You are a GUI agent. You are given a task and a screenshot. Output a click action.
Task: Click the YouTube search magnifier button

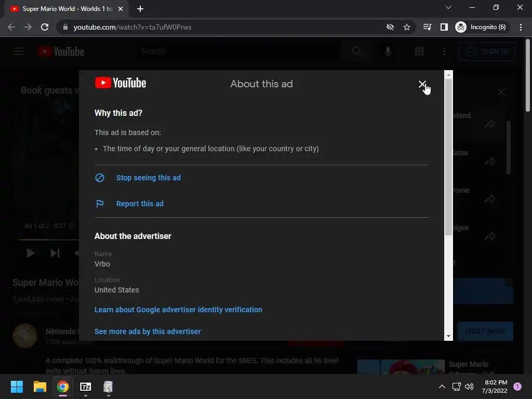(356, 51)
